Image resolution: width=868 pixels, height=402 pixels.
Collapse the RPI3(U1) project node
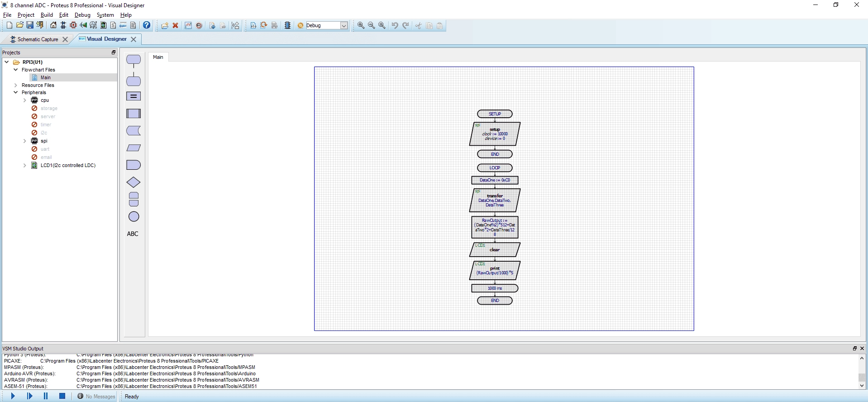[x=7, y=62]
